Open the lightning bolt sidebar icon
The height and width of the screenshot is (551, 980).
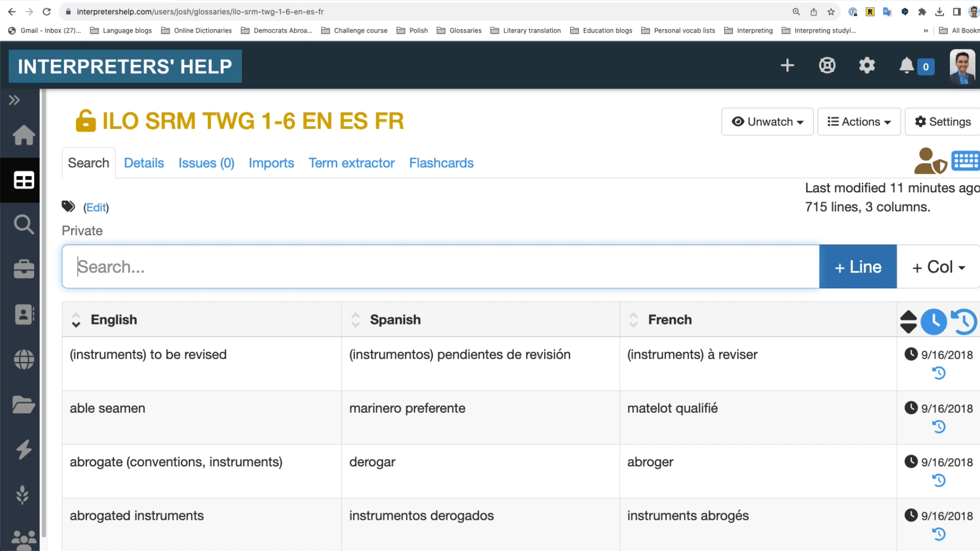(x=23, y=449)
